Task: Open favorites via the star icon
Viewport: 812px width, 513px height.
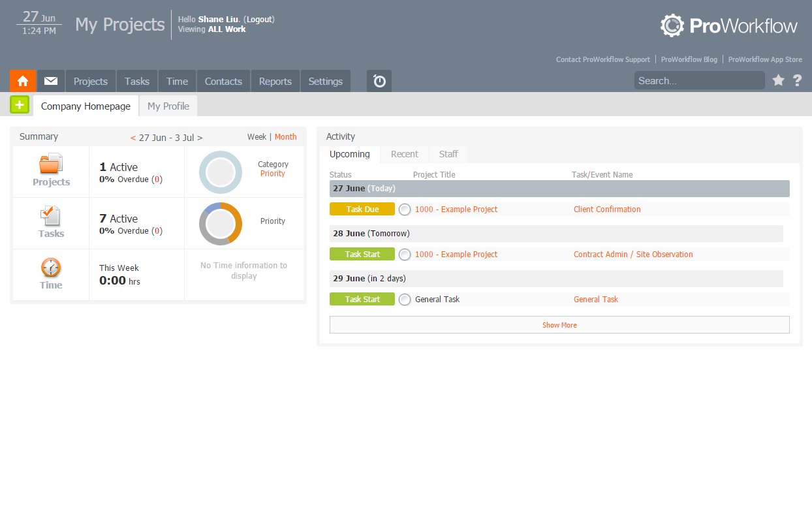Action: (x=778, y=80)
